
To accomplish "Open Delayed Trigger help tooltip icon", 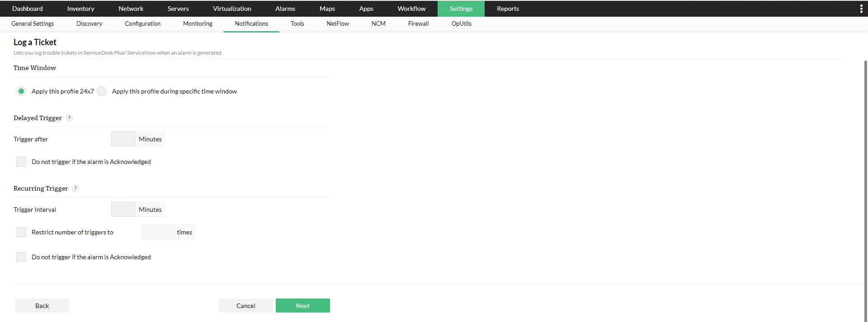I will tap(69, 118).
